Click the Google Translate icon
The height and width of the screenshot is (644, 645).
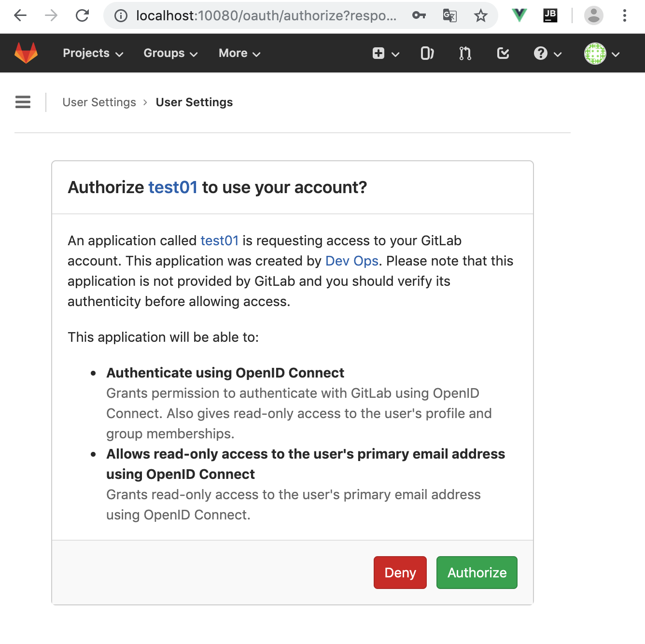pyautogui.click(x=450, y=16)
